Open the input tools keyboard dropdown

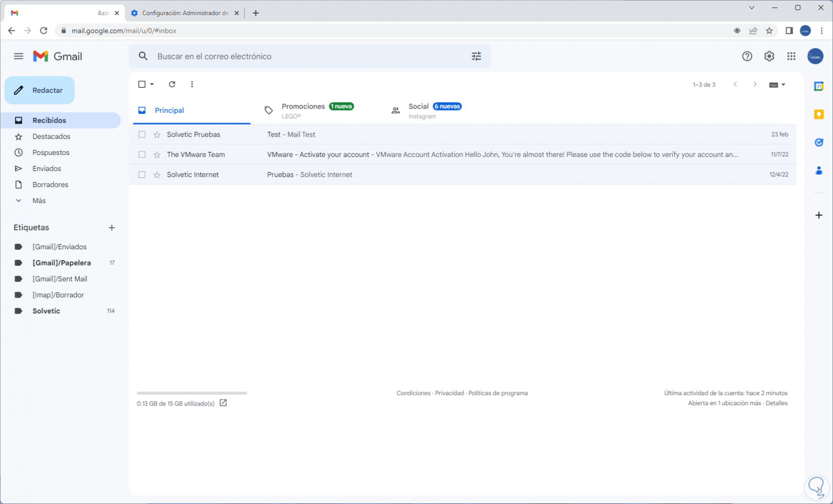(x=777, y=85)
